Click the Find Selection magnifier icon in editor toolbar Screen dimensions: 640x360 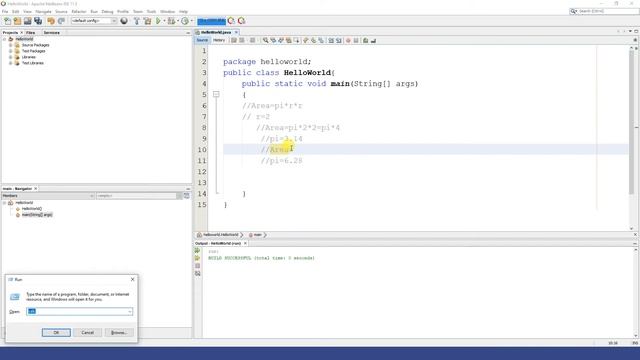coord(266,40)
